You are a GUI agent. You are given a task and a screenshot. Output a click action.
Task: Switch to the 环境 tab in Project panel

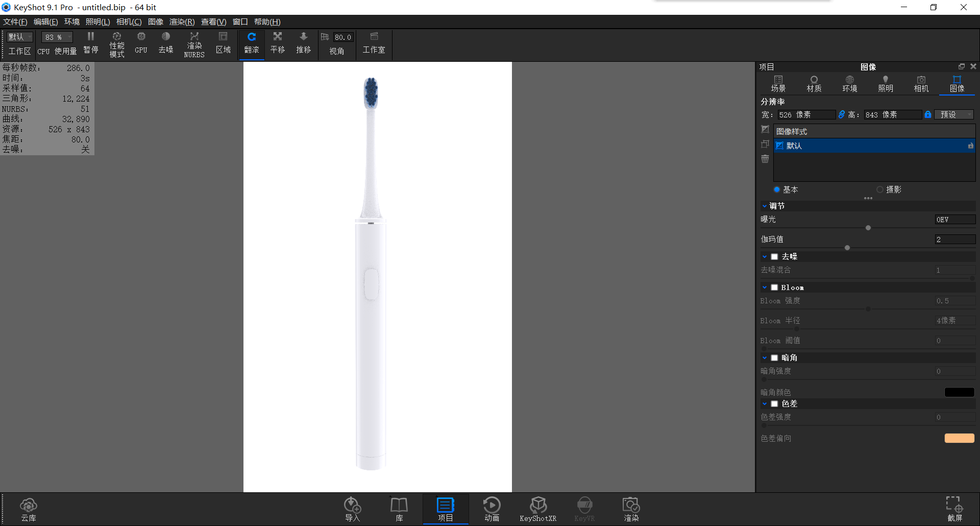click(849, 83)
